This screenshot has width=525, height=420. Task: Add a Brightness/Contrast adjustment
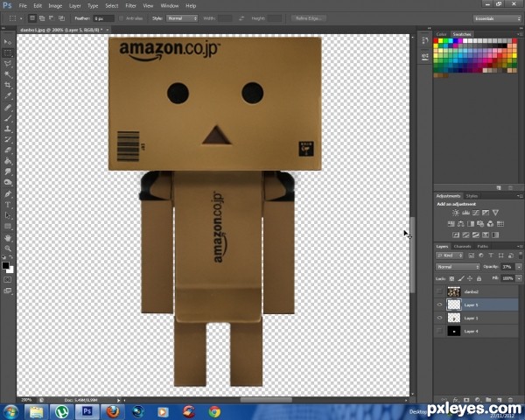[x=456, y=213]
